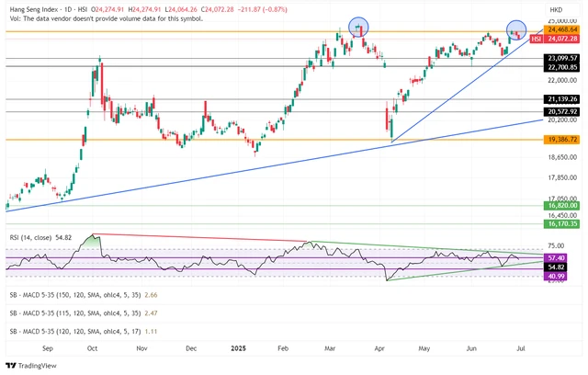Screen dimensions: 588x375
Task: Click the 16,820.00 green level label
Action: pyautogui.click(x=562, y=206)
